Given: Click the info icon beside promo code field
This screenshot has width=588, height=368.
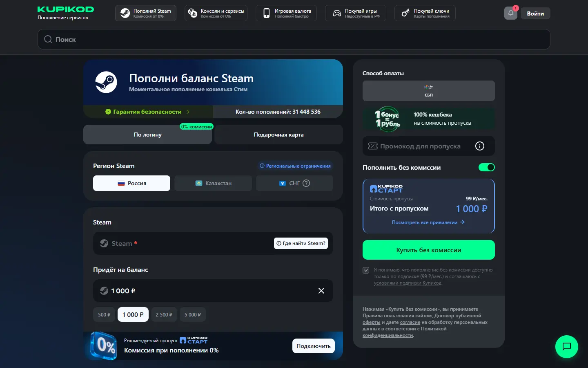Looking at the screenshot, I should 480,146.
